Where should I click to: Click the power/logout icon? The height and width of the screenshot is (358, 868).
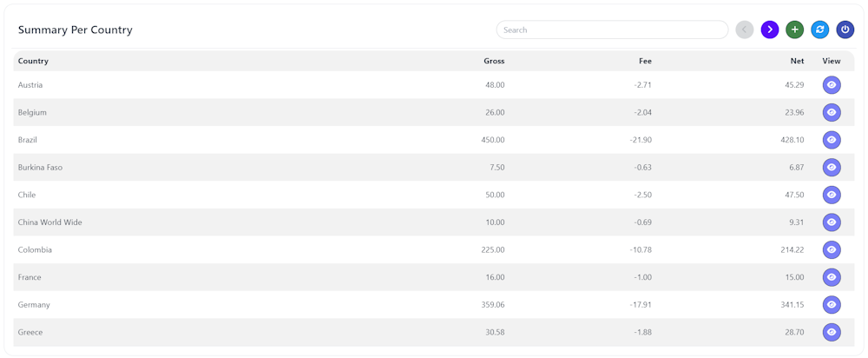click(x=845, y=30)
